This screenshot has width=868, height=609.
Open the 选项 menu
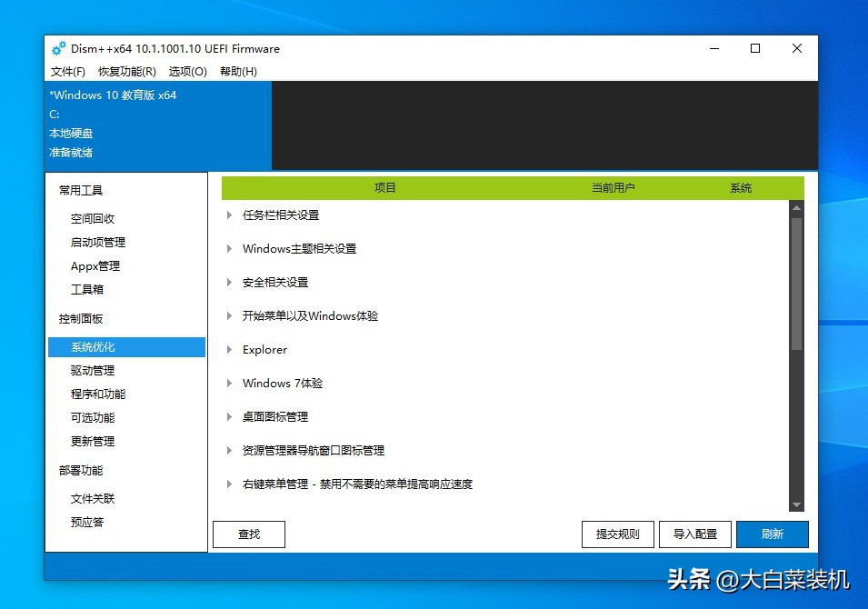point(186,71)
